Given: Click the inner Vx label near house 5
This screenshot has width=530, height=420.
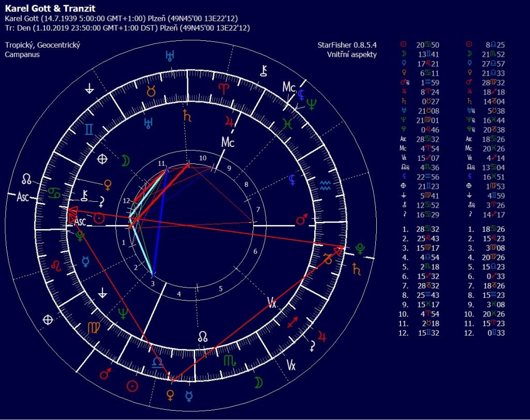Looking at the screenshot, I should [272, 303].
